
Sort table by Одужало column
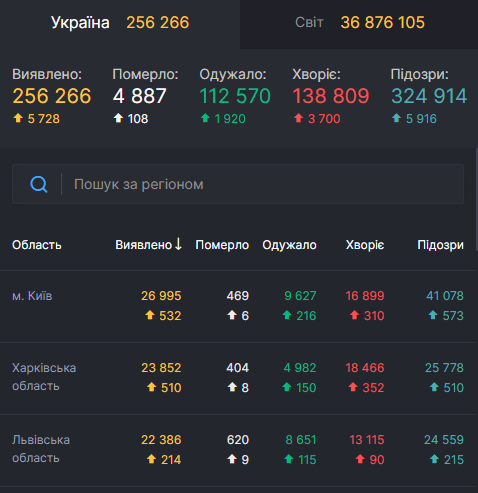[289, 245]
